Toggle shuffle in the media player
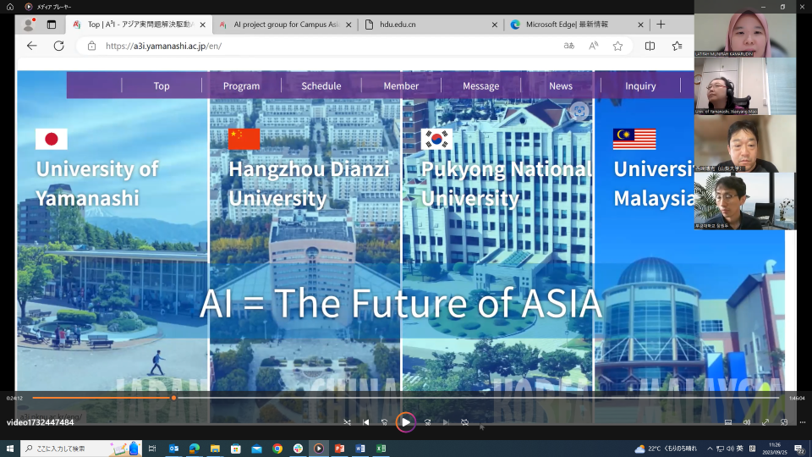 (x=347, y=423)
